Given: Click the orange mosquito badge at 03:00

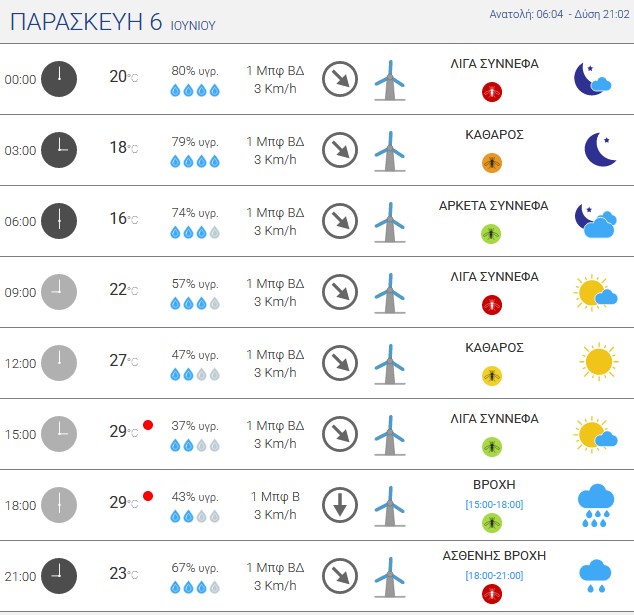Looking at the screenshot, I should 492,163.
